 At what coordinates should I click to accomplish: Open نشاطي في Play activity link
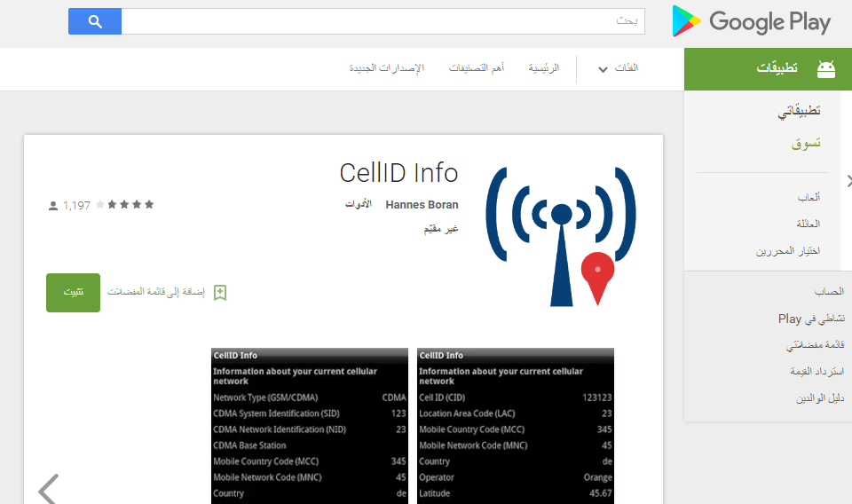pos(811,319)
